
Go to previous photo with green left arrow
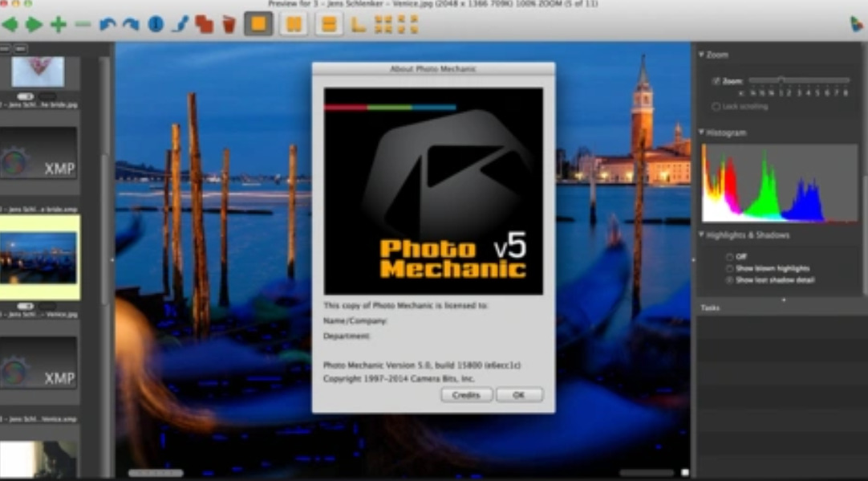10,24
